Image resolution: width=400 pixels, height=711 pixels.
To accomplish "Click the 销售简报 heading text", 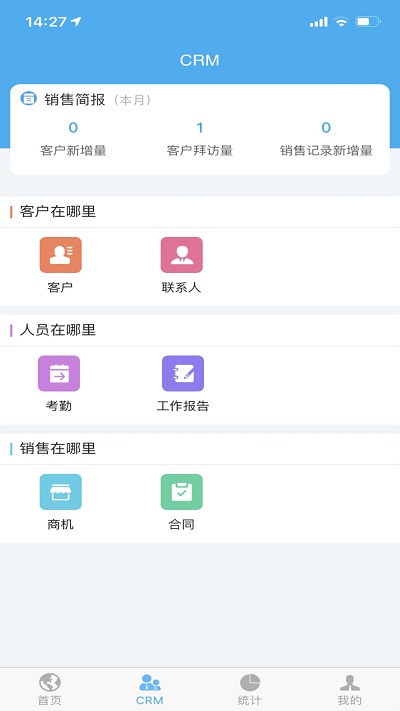I will tap(75, 99).
